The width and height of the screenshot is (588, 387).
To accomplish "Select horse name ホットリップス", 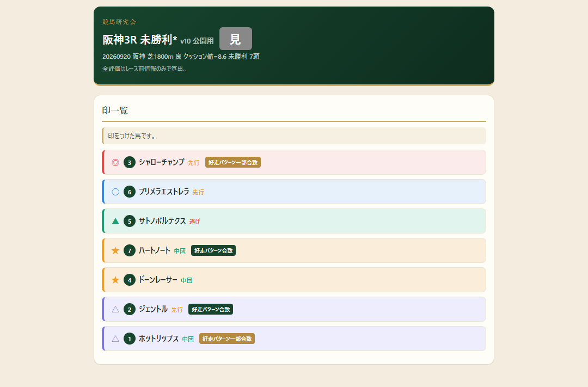I will 158,338.
